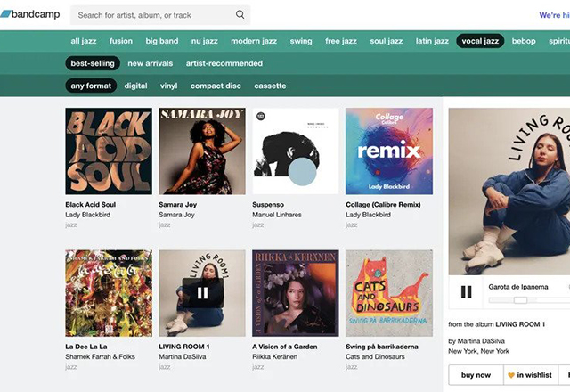Switch to artist-recommended tab
Image resolution: width=570 pixels, height=392 pixels.
pyautogui.click(x=224, y=63)
